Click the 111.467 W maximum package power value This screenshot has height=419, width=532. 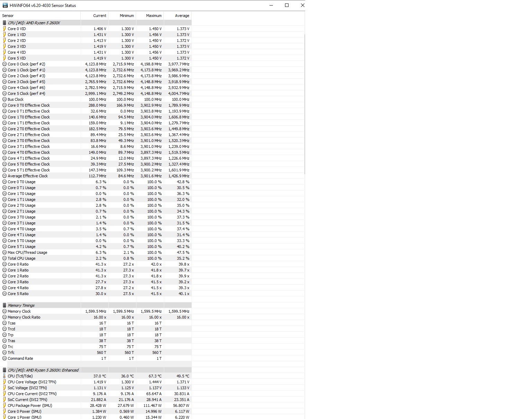153,405
